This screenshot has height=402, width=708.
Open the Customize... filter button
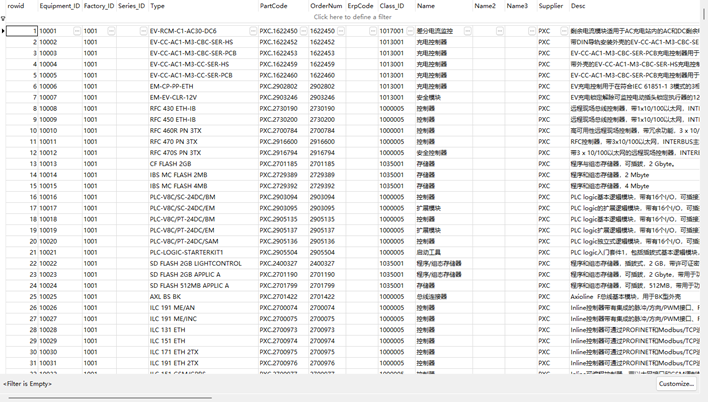pyautogui.click(x=676, y=384)
